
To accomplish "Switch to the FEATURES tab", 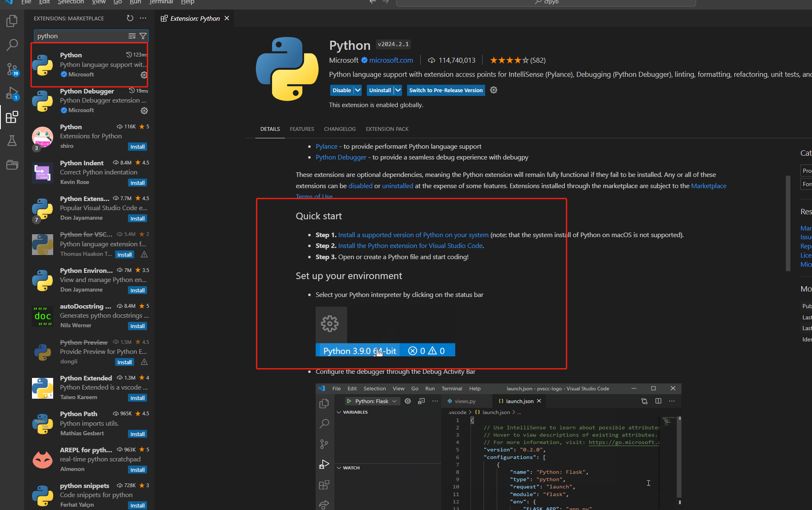I will coord(302,129).
